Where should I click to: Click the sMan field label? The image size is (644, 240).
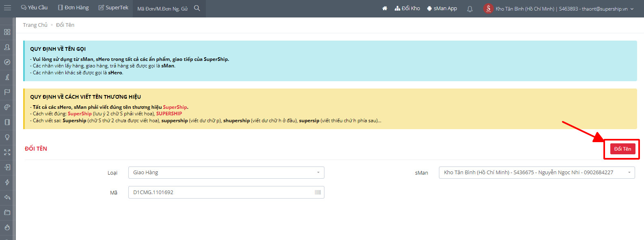coord(421,173)
